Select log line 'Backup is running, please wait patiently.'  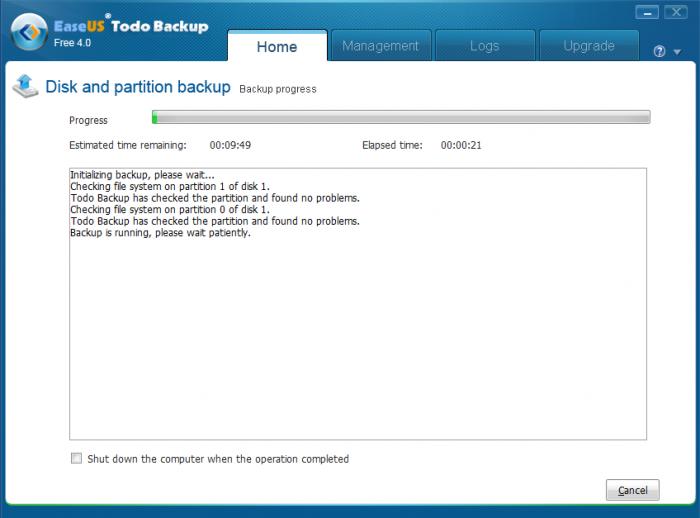[x=161, y=233]
